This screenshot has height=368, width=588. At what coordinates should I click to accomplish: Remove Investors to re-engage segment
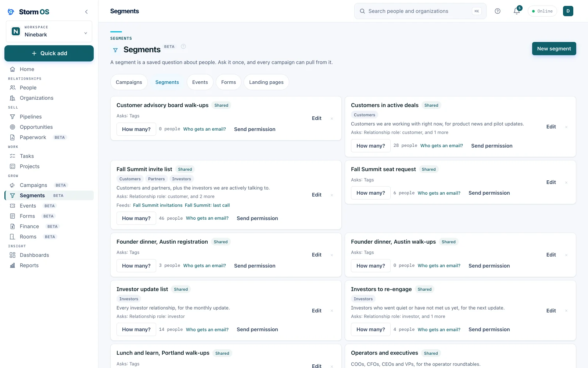pos(566,311)
